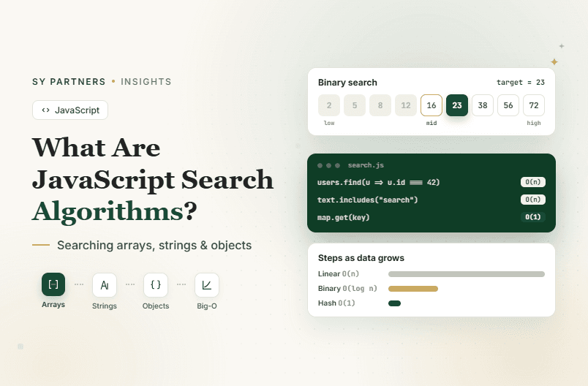This screenshot has width=588, height=386.
Task: Click the first window dot in search.js card
Action: (x=320, y=165)
